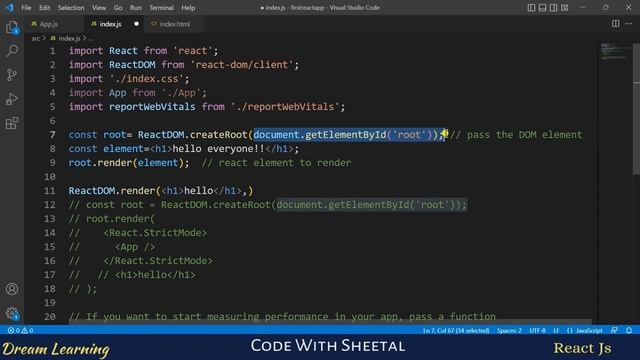Open notifications bell in status bar
This screenshot has width=640, height=360.
[x=629, y=330]
